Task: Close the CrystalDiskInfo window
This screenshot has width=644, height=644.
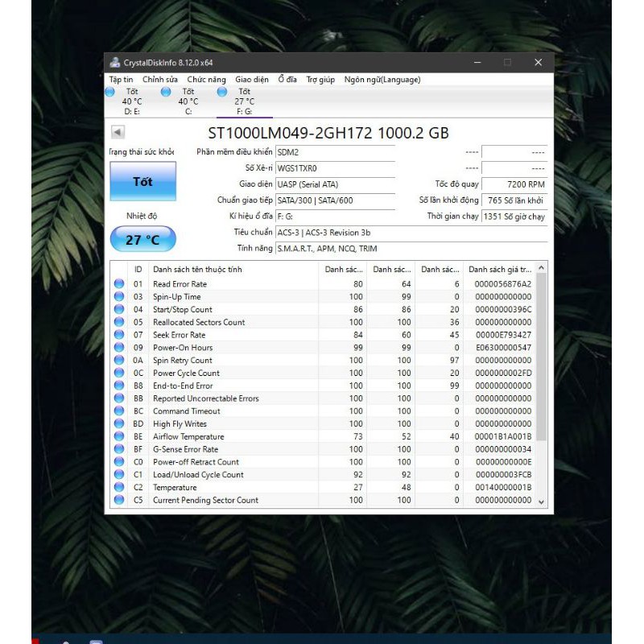Action: [x=538, y=63]
